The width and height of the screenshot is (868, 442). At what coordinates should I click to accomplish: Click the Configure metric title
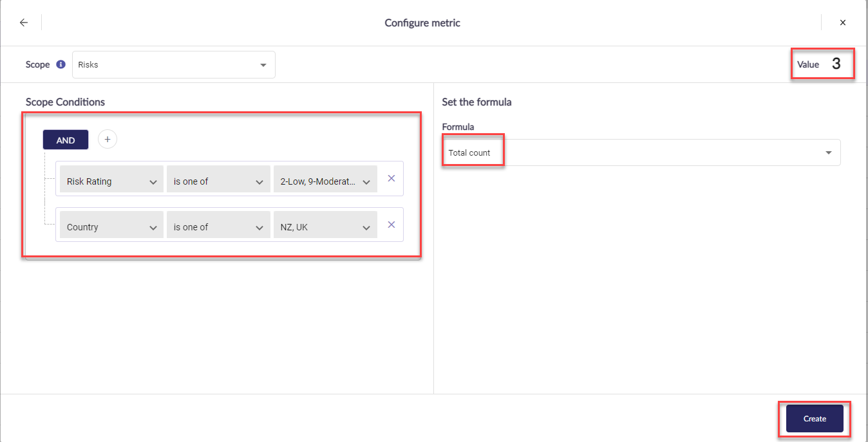pyautogui.click(x=422, y=23)
